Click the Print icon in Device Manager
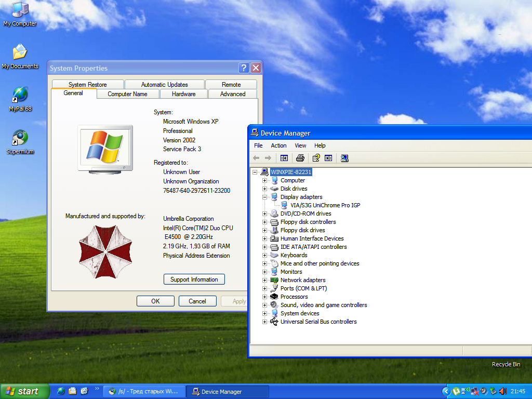This screenshot has width=532, height=399. click(300, 158)
